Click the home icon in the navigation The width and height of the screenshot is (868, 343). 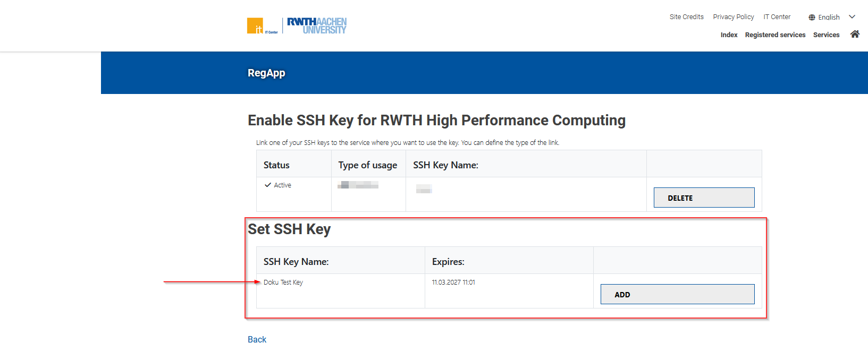click(x=855, y=34)
